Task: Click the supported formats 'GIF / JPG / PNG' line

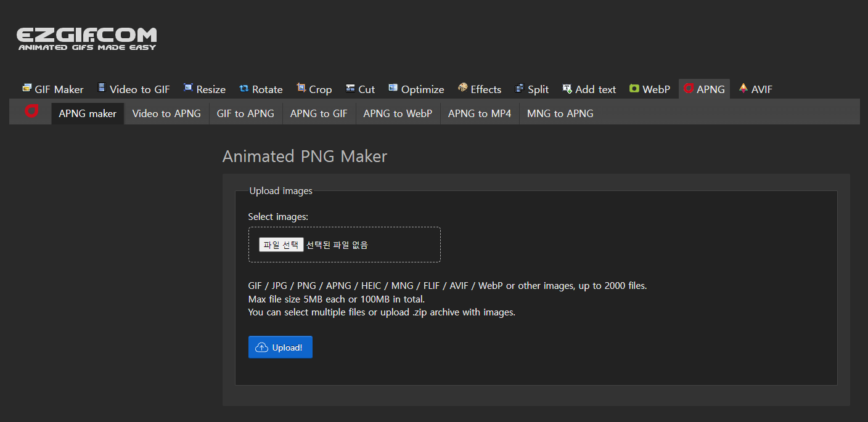Action: pos(448,286)
